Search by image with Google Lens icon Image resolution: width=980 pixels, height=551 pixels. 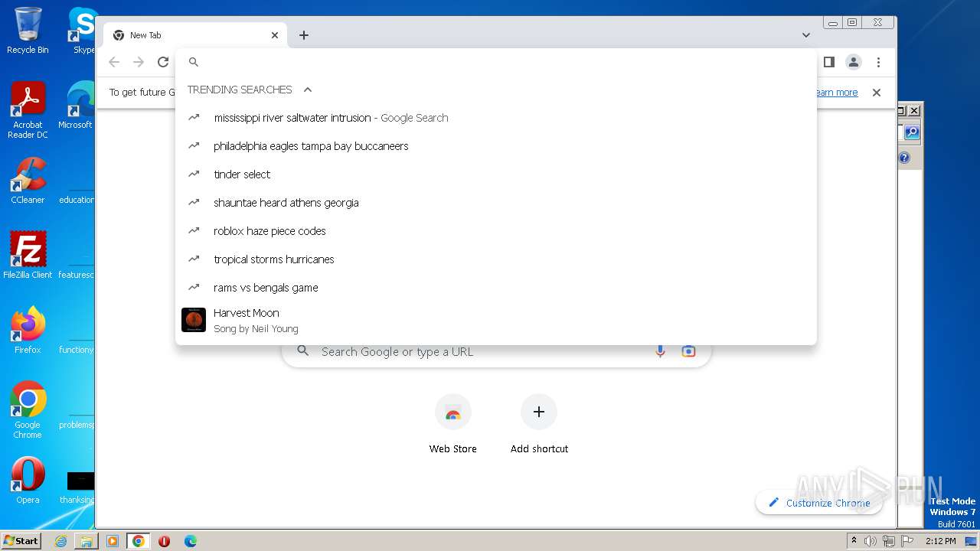pos(688,351)
